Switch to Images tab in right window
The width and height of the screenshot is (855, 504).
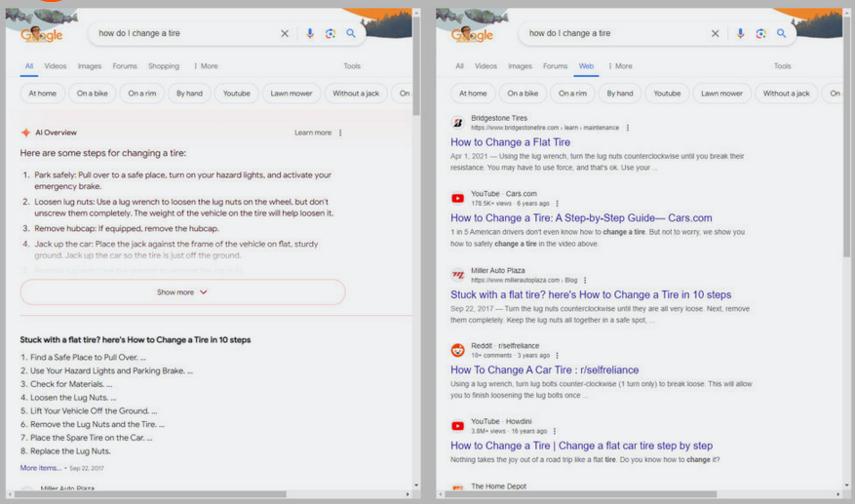point(521,66)
